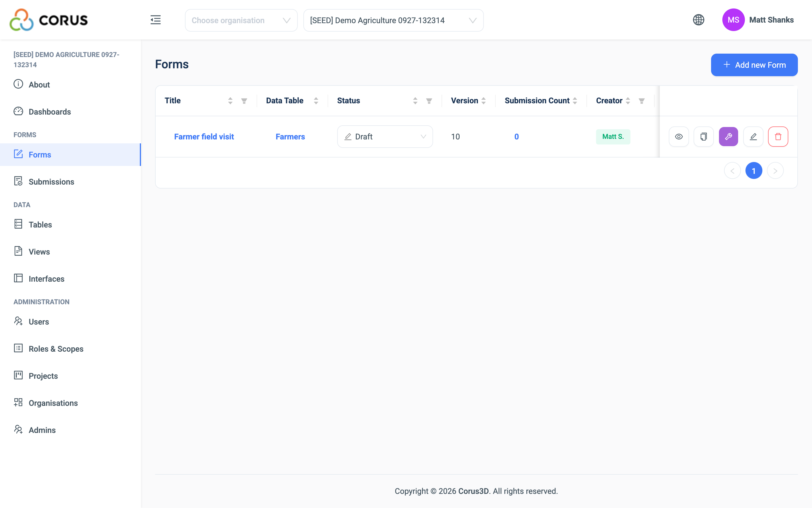Open Views in the sidebar
This screenshot has height=508, width=812.
point(70,252)
